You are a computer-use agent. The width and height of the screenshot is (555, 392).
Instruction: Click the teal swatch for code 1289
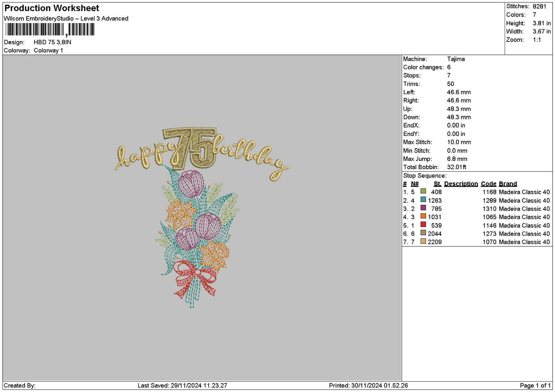pos(423,200)
